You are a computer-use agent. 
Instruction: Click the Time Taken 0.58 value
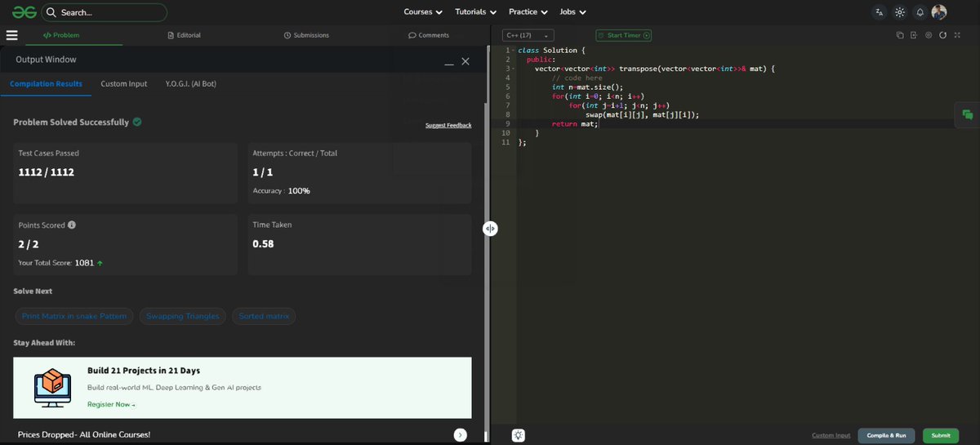coord(263,243)
